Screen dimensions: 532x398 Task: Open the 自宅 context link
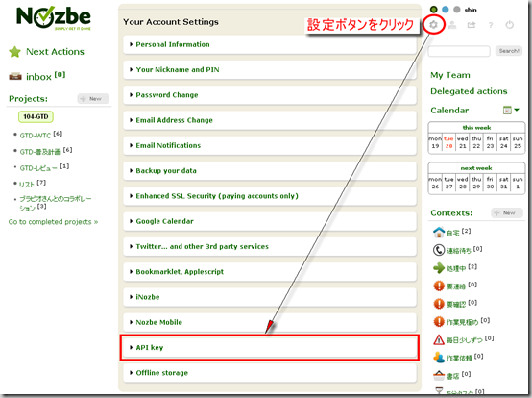tap(452, 234)
